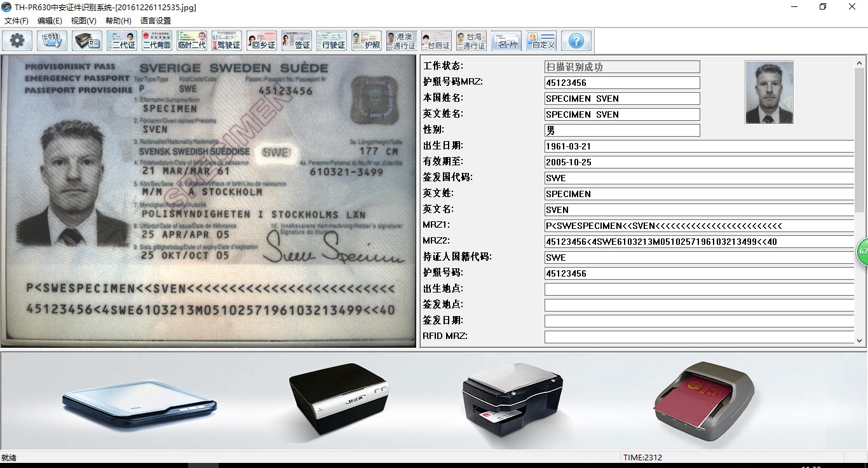868x468 pixels.
Task: Click the MRZ1 text field
Action: click(699, 226)
